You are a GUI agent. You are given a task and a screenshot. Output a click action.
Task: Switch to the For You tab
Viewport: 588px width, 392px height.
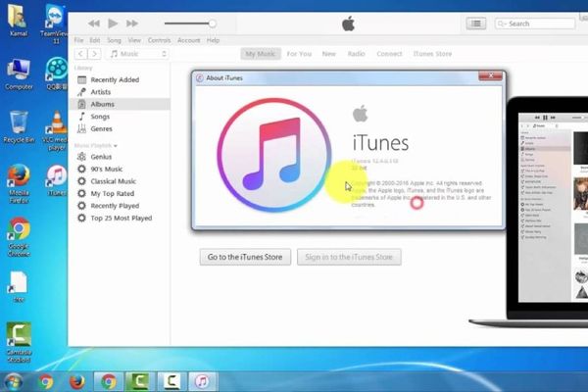[299, 54]
